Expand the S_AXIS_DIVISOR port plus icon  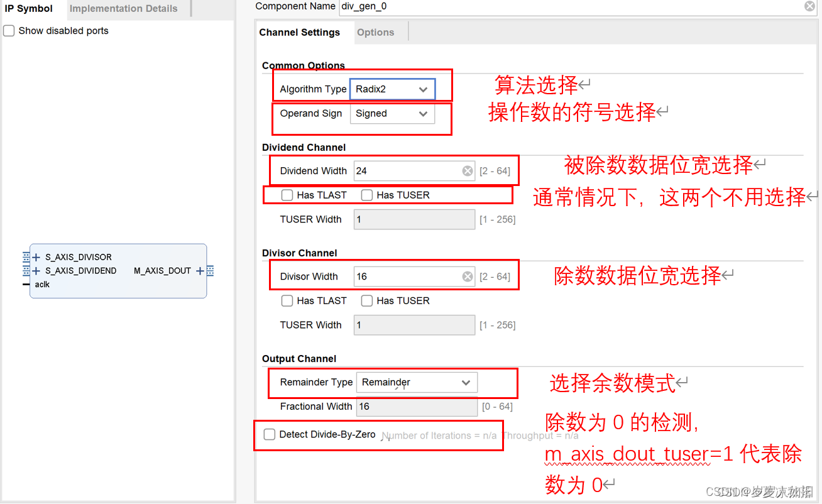(36, 257)
